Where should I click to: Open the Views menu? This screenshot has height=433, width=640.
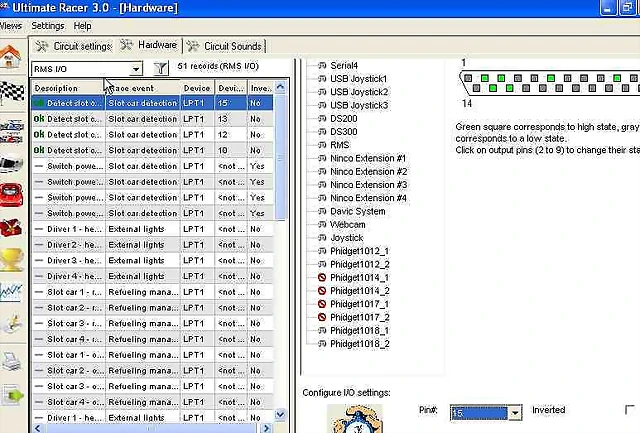(x=11, y=26)
